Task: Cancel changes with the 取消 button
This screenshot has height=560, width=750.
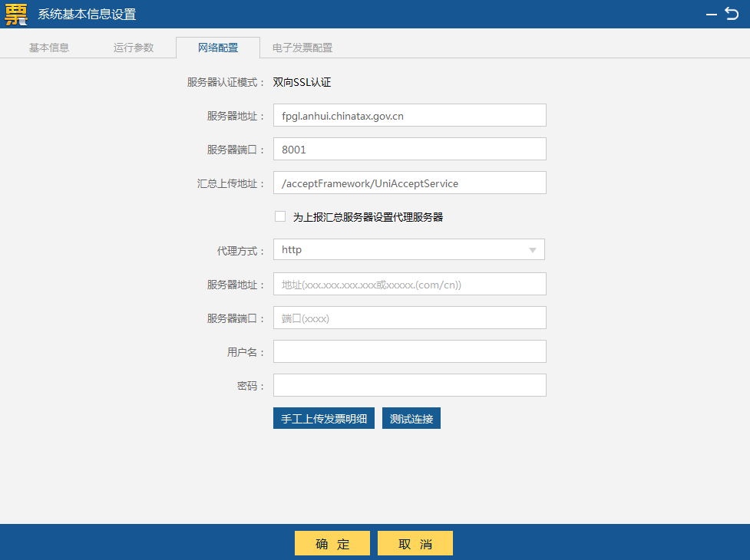Action: click(415, 542)
